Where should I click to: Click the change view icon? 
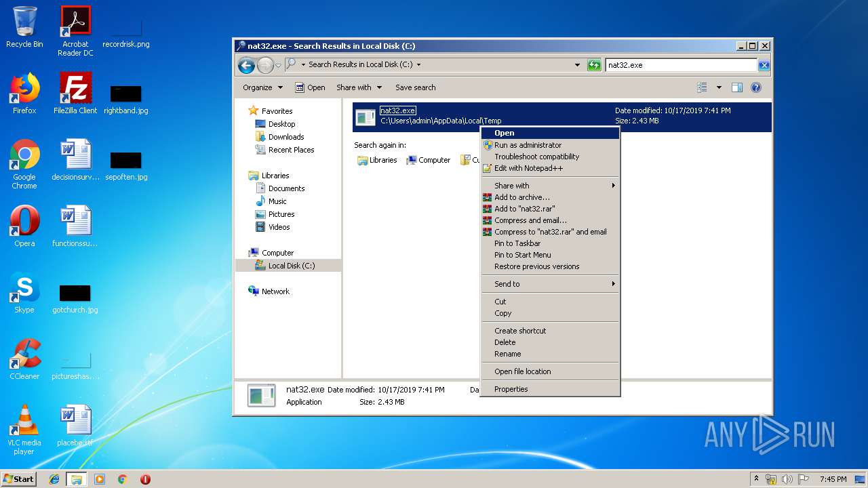point(703,87)
